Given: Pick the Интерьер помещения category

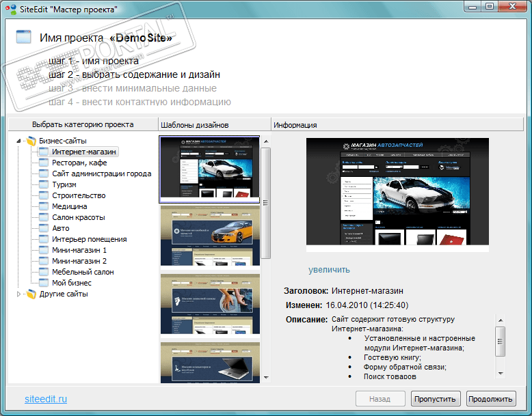Looking at the screenshot, I should pos(89,239).
